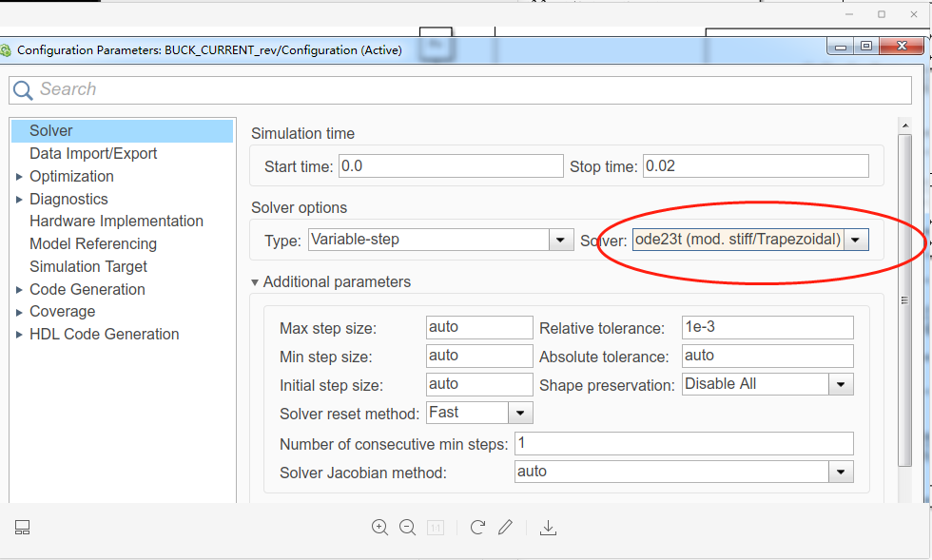Screen dimensions: 932x560
Task: Click the Initial step size field
Action: [479, 385]
